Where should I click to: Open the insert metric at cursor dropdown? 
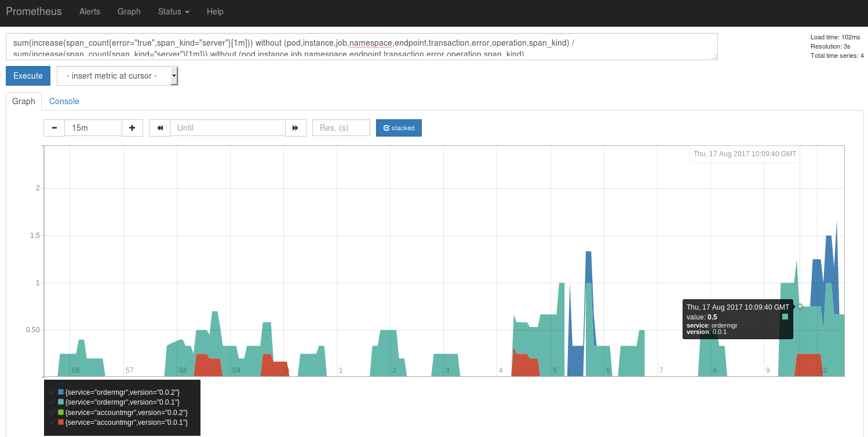click(118, 76)
